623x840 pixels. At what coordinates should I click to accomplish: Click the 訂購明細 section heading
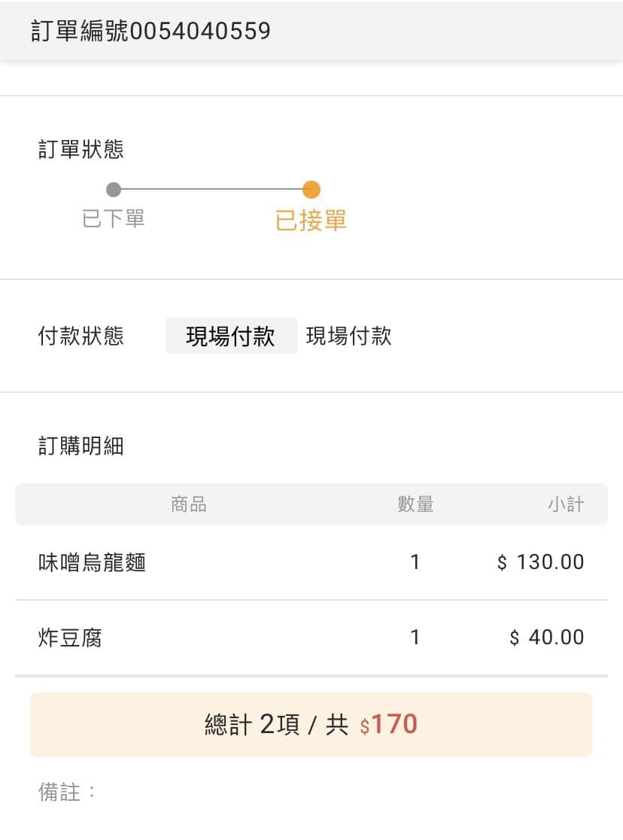[x=81, y=446]
